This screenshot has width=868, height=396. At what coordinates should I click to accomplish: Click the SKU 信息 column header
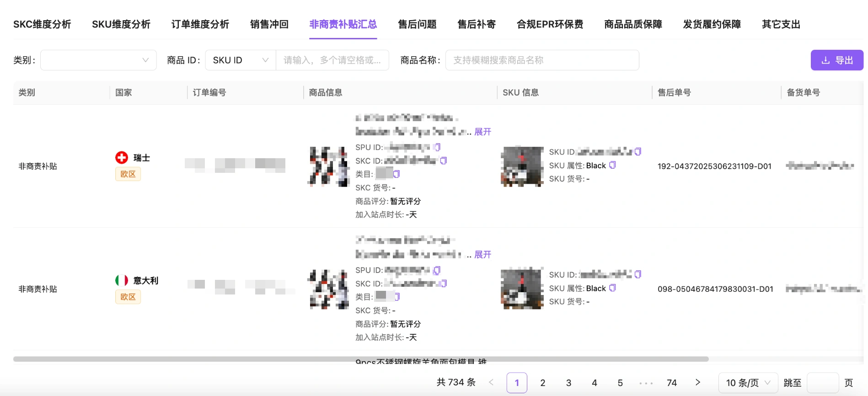pyautogui.click(x=521, y=92)
